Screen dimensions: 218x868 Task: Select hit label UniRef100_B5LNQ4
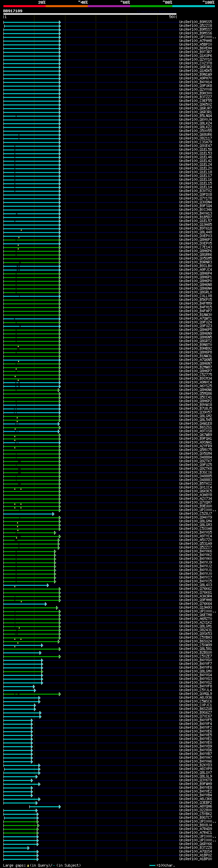[196, 116]
